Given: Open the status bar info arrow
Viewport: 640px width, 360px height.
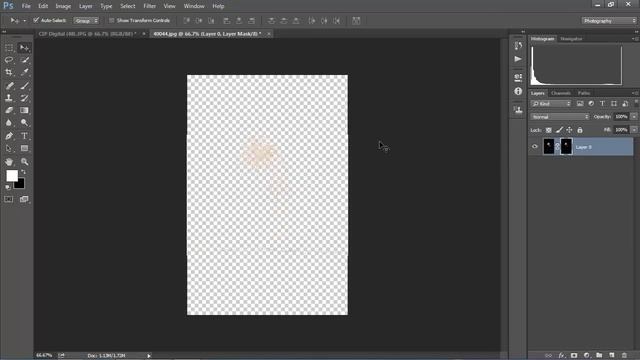Looking at the screenshot, I should point(149,356).
